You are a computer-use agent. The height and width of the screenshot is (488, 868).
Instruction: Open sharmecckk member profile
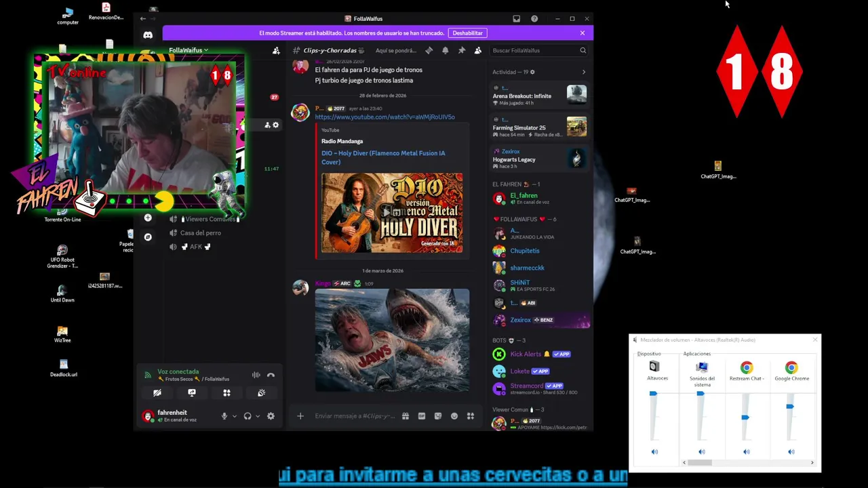coord(527,268)
